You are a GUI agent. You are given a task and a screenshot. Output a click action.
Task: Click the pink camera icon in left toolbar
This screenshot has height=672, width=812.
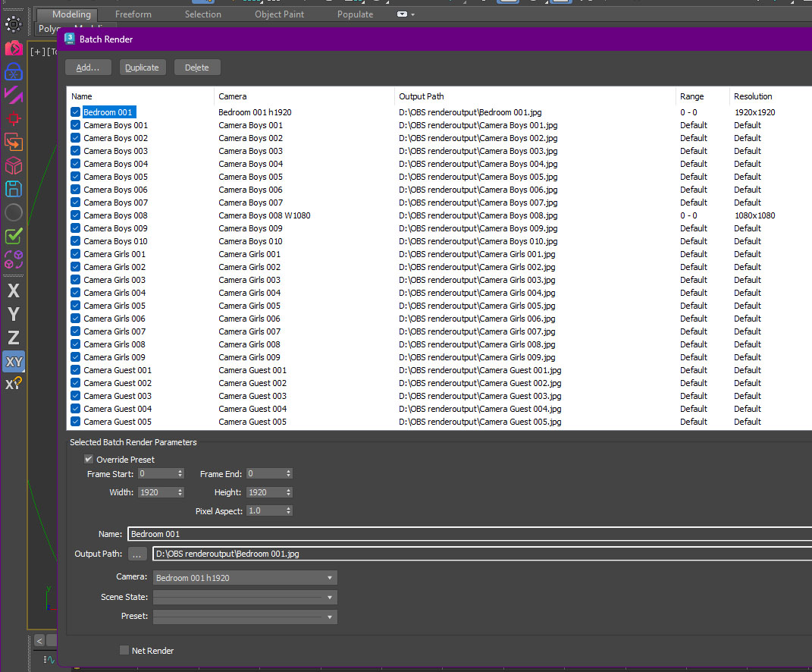(14, 48)
